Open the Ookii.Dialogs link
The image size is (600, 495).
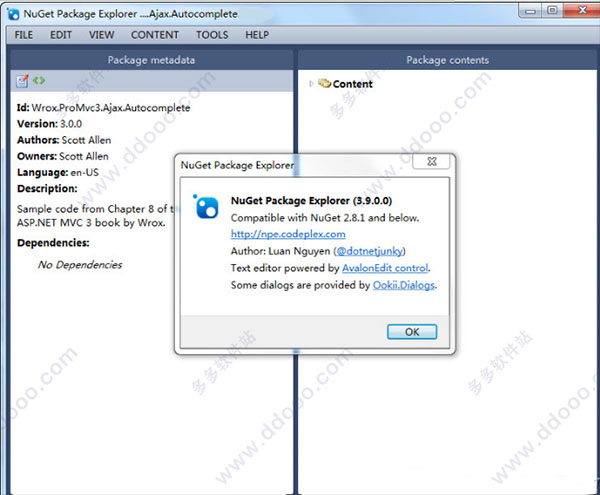coord(404,285)
